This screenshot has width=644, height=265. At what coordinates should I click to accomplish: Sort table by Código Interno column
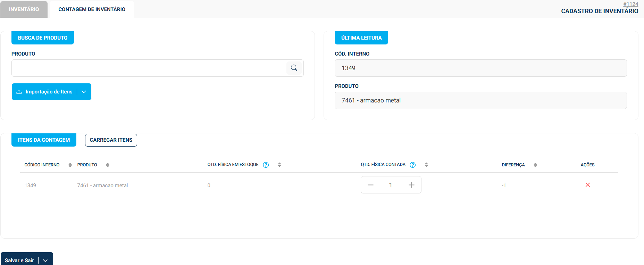tap(70, 165)
